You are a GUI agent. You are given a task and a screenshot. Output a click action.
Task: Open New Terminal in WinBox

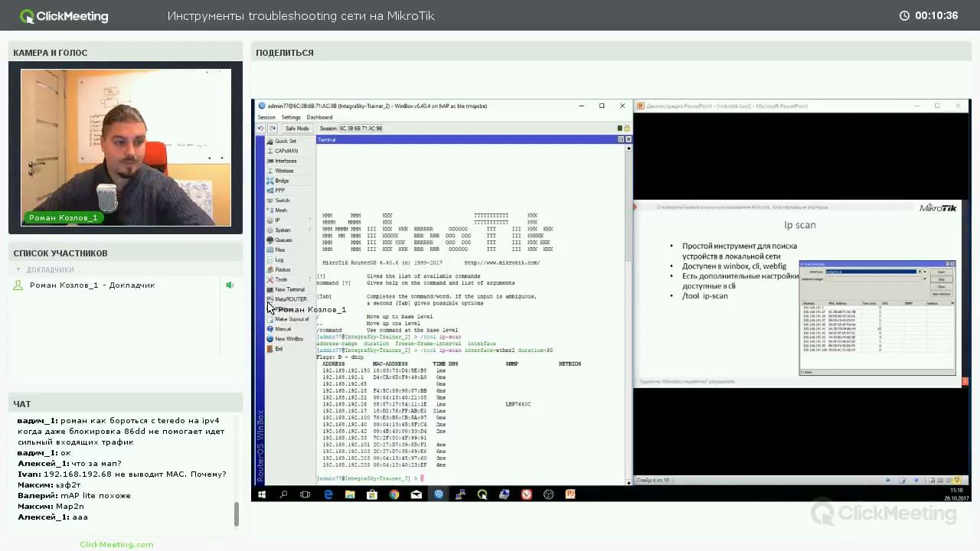tap(289, 290)
